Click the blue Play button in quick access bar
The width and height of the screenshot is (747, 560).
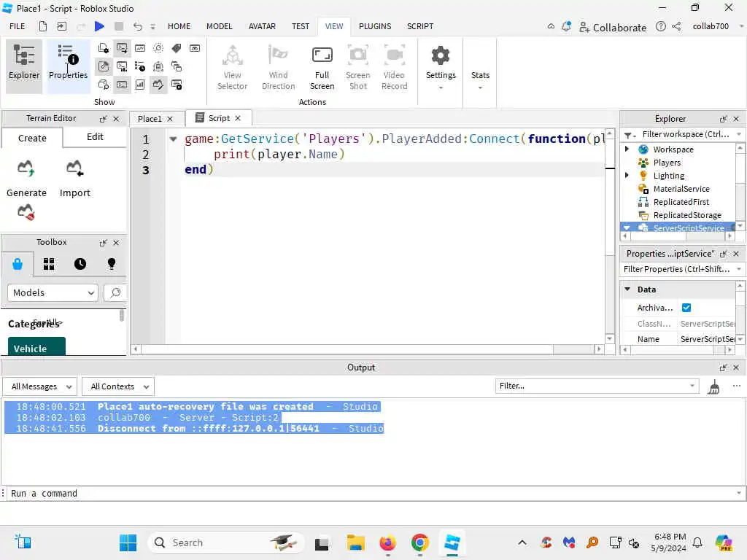pos(99,26)
